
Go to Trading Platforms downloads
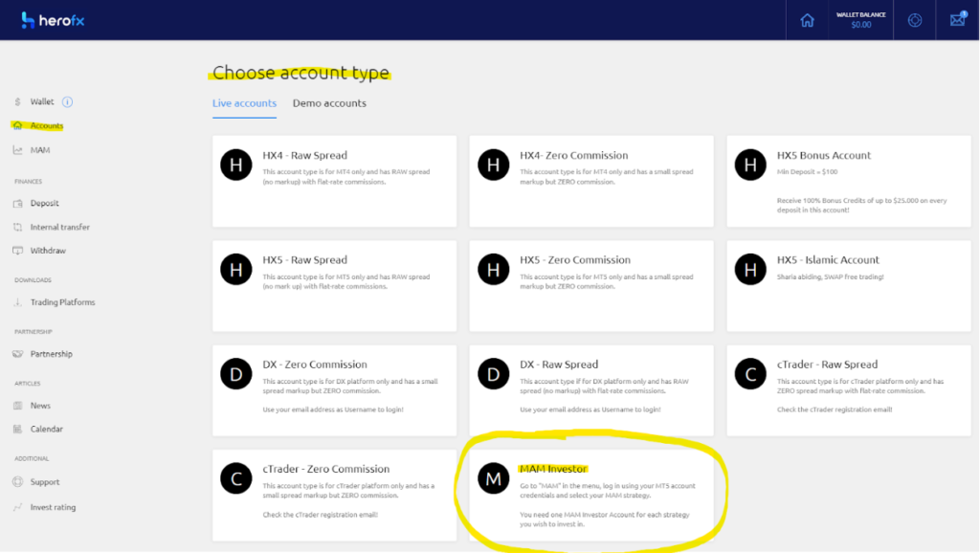[x=62, y=301]
